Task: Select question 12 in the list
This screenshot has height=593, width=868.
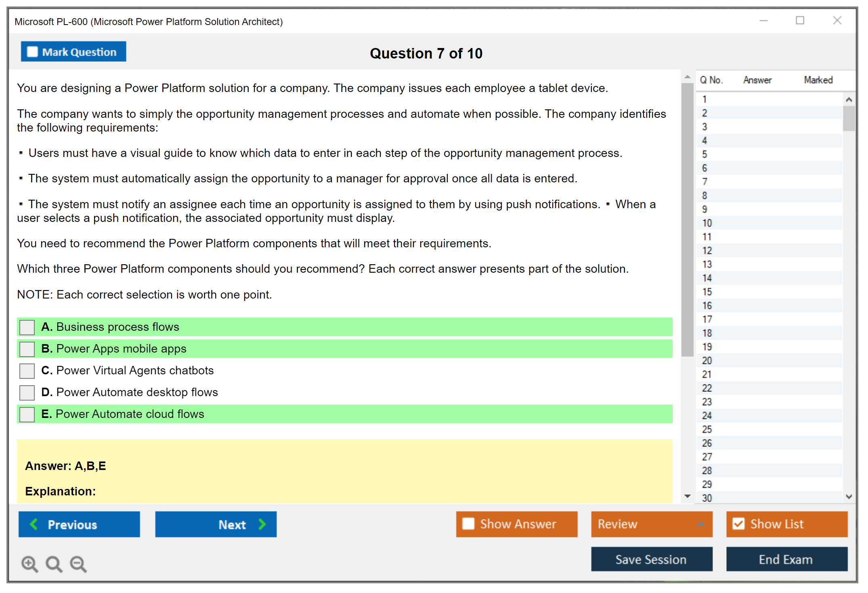Action: coord(707,251)
